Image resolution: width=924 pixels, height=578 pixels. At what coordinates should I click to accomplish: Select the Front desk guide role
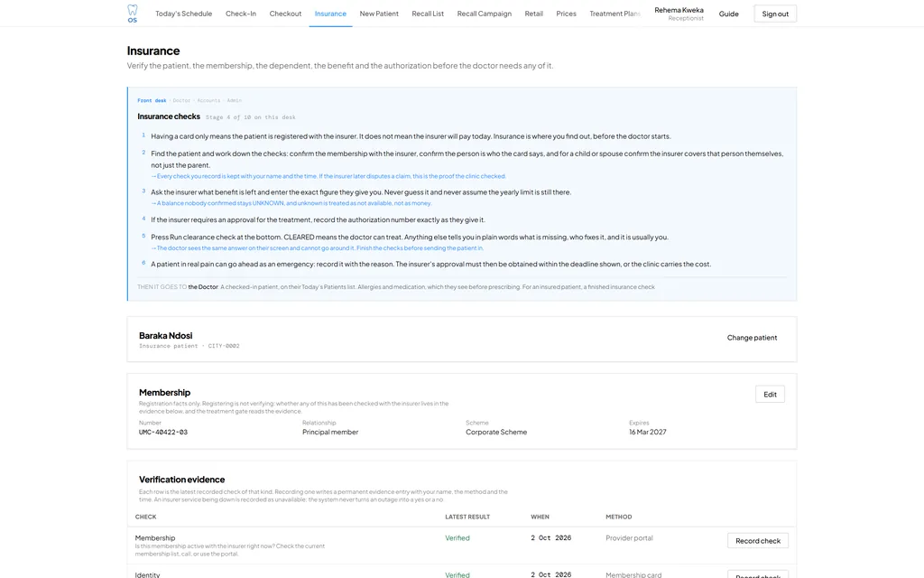pos(152,100)
